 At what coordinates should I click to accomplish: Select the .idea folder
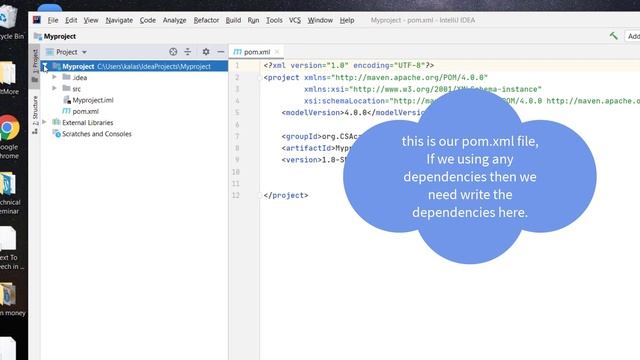point(75,77)
